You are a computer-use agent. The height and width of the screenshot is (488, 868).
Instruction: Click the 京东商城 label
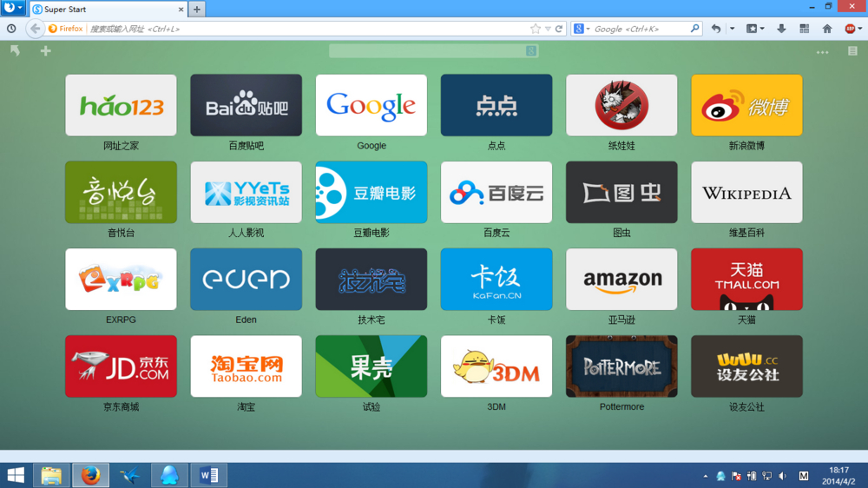pos(121,406)
